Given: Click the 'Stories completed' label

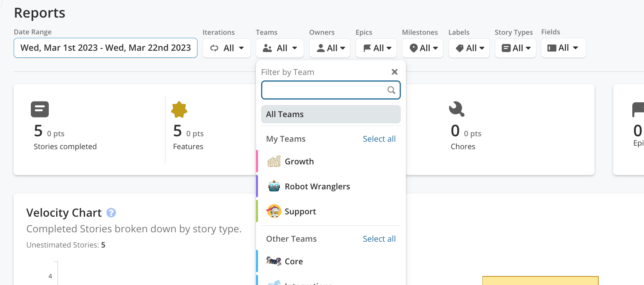Looking at the screenshot, I should tap(65, 146).
